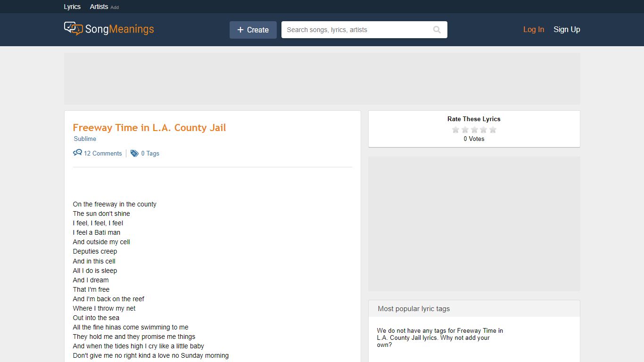Viewport: 644px width, 362px height.
Task: Rate lyrics with the third star
Action: (474, 130)
